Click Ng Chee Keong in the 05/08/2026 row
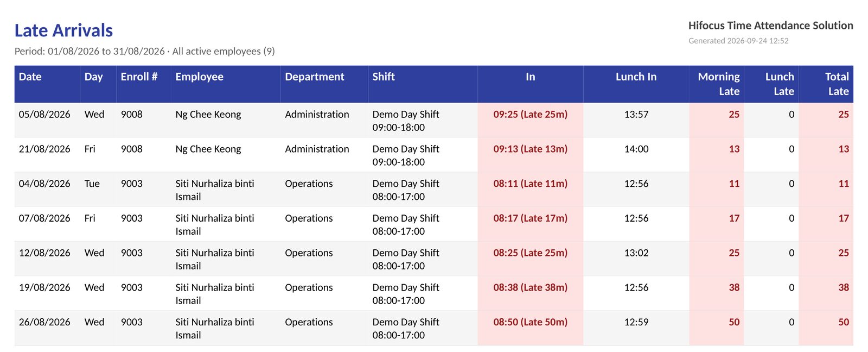 pyautogui.click(x=208, y=115)
